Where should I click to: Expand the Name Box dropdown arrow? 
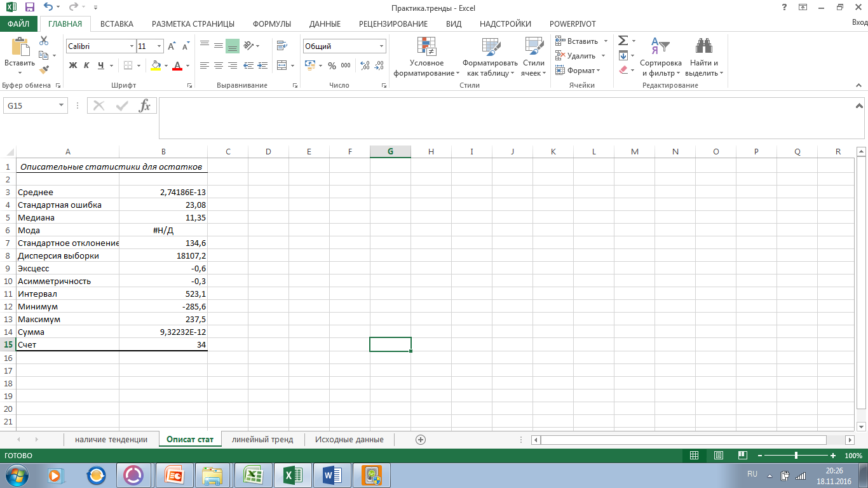pos(62,105)
